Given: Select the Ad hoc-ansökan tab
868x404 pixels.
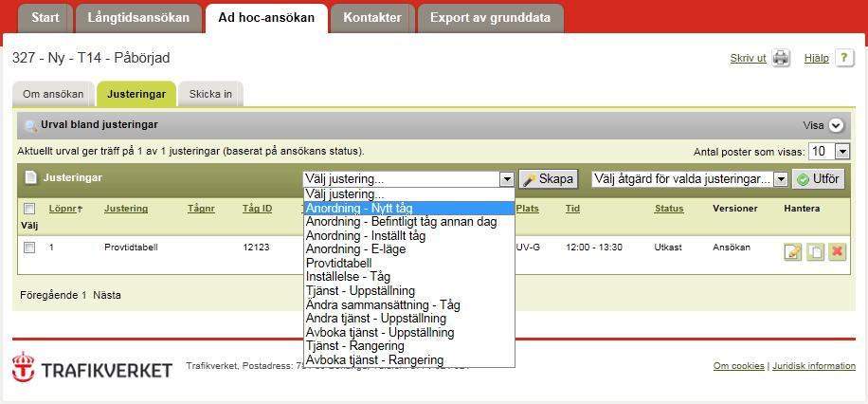Looking at the screenshot, I should pos(266,18).
